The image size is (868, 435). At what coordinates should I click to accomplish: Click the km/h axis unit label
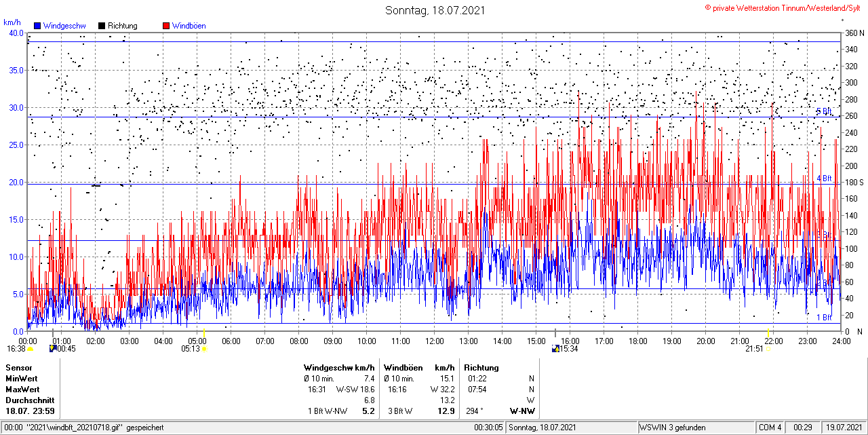tap(12, 22)
